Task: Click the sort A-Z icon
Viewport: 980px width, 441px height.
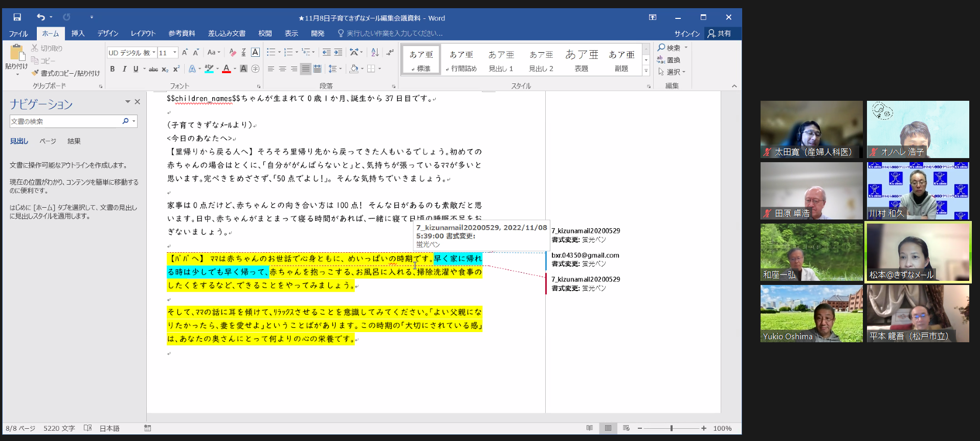Action: tap(375, 52)
